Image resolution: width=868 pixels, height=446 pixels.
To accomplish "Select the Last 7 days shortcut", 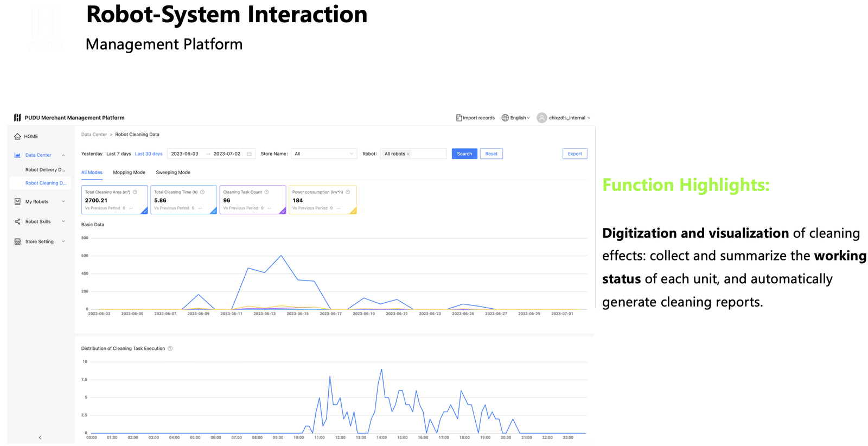I will point(119,154).
